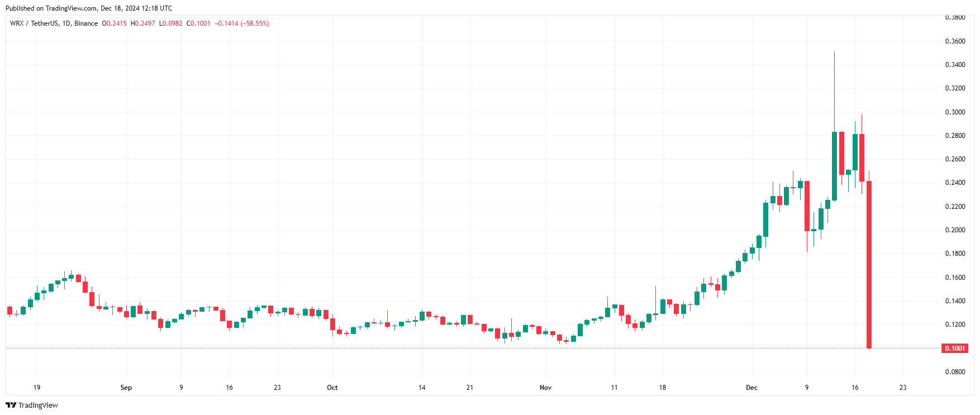Click the Oct label on time axis
980x415 pixels.
332,388
